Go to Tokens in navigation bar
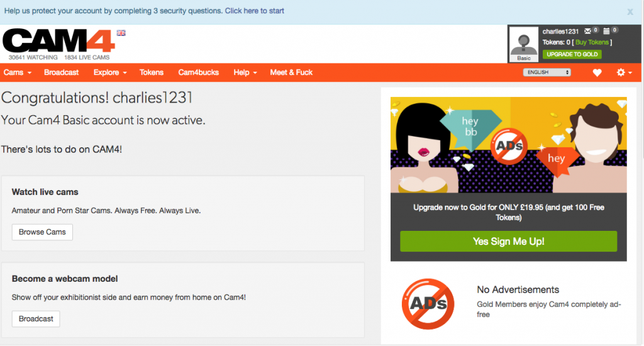This screenshot has height=346, width=644. point(152,72)
